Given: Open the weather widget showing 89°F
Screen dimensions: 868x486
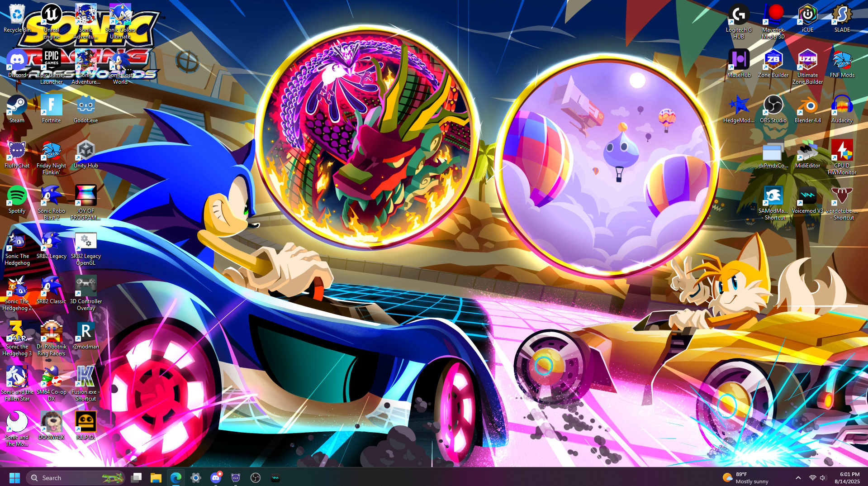Looking at the screenshot, I should [x=745, y=478].
